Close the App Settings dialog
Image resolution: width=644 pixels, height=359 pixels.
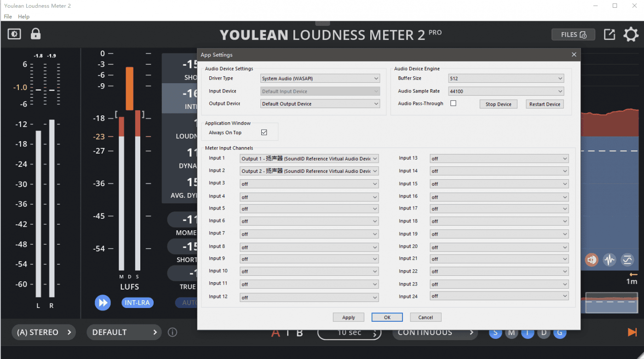(x=574, y=55)
